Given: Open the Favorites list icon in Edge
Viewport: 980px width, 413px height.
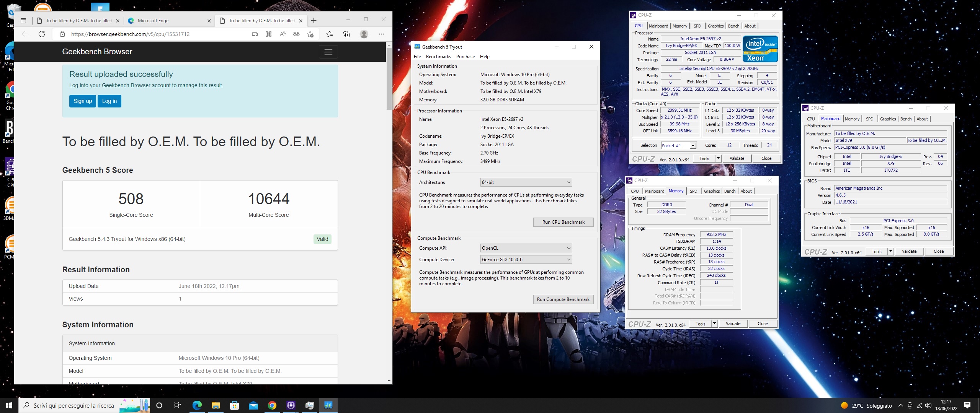Looking at the screenshot, I should click(330, 34).
